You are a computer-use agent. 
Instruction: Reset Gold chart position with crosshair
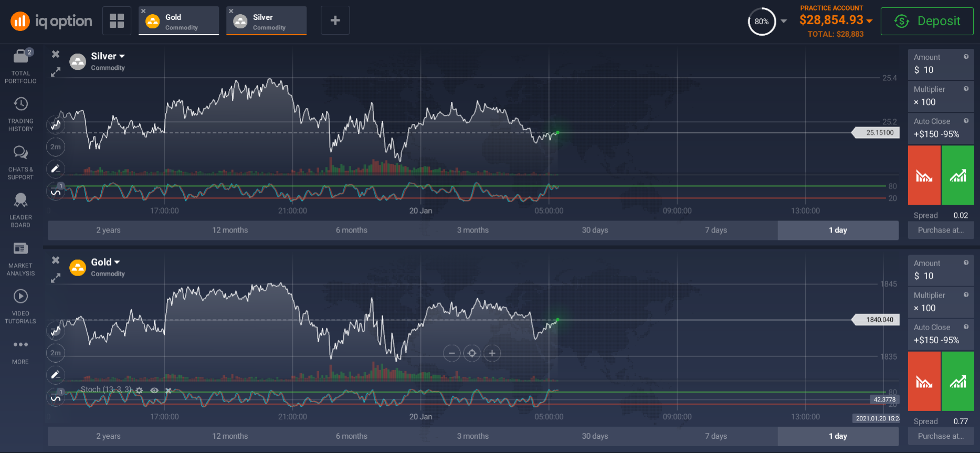tap(472, 353)
